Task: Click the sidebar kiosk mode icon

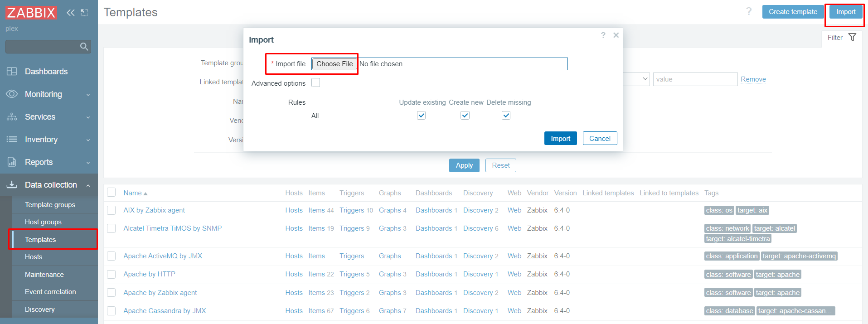Action: (x=84, y=13)
